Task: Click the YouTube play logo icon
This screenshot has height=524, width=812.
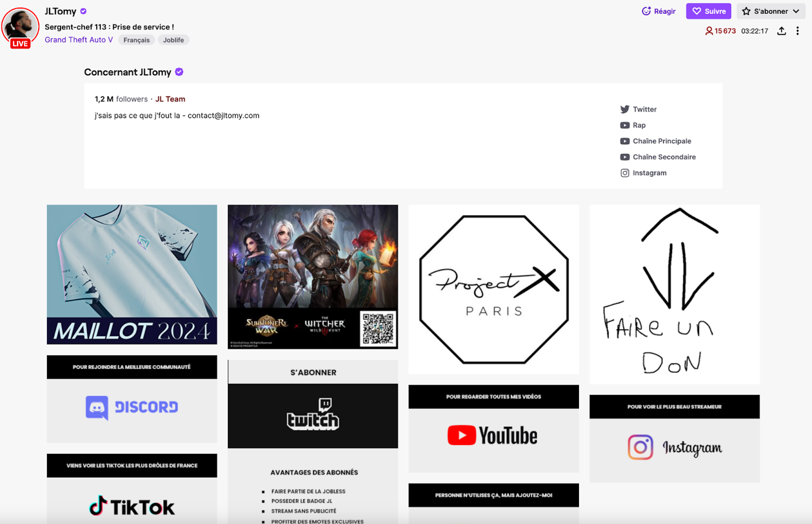Action: [462, 435]
